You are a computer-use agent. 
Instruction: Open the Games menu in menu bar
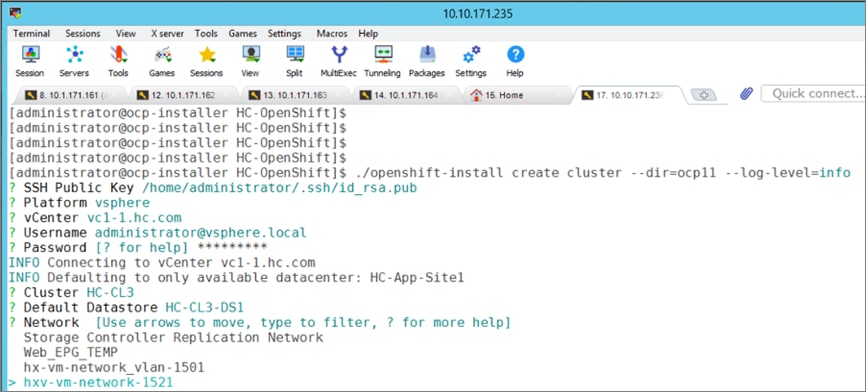[x=243, y=34]
